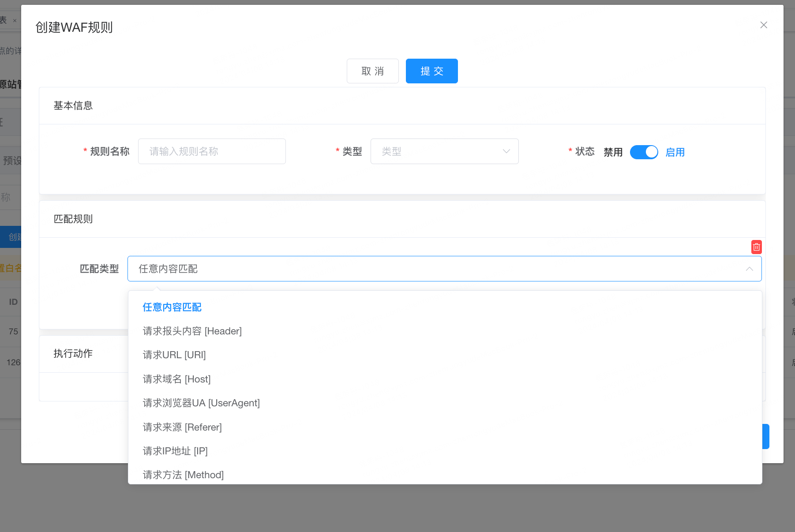This screenshot has height=532, width=795.
Task: Choose 请求报头内容 [Header] option
Action: pos(192,331)
